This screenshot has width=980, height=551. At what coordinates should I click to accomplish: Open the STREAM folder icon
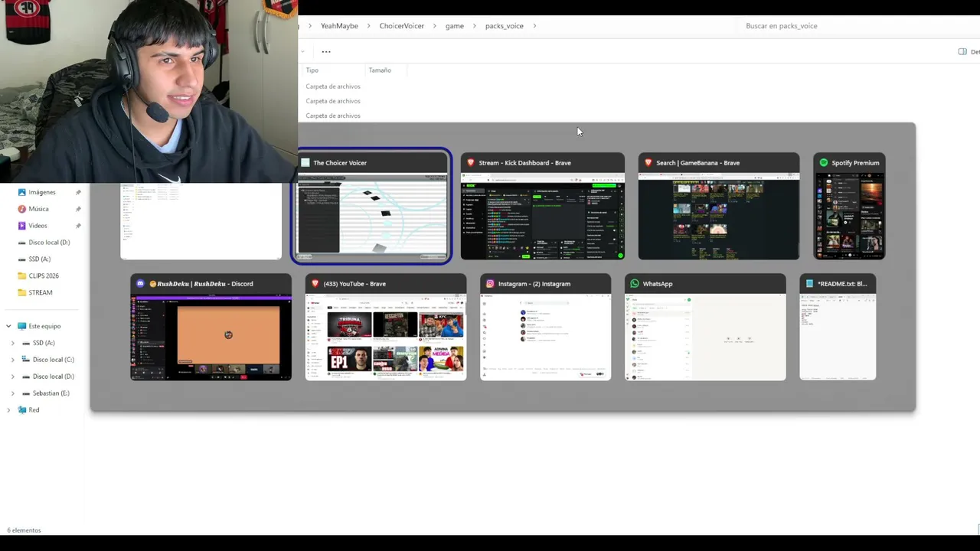pyautogui.click(x=21, y=292)
